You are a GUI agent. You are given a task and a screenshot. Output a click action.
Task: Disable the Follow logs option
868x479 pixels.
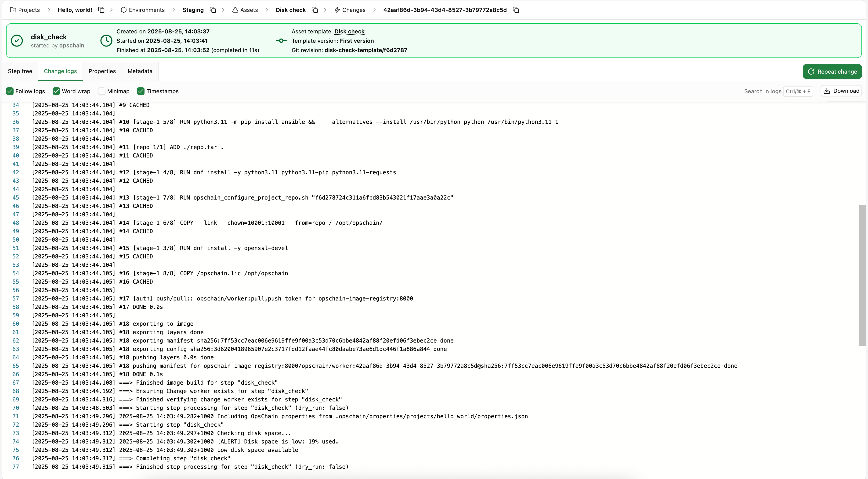click(x=10, y=91)
